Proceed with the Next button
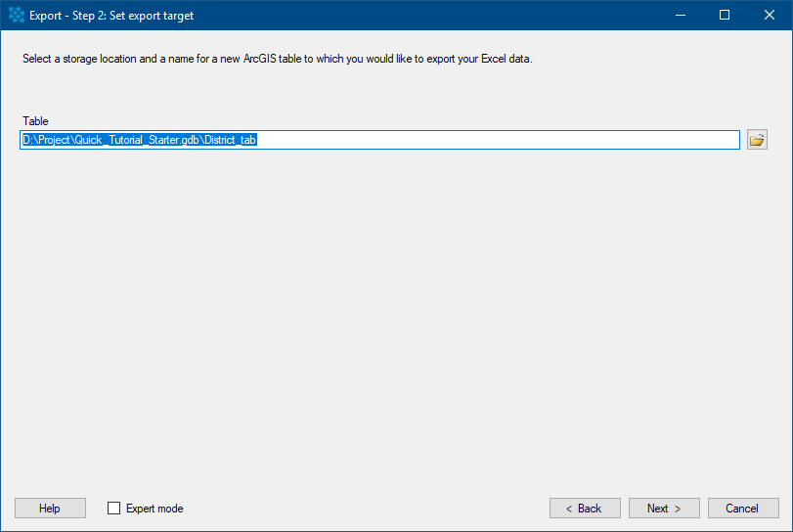The height and width of the screenshot is (532, 793). [x=664, y=509]
